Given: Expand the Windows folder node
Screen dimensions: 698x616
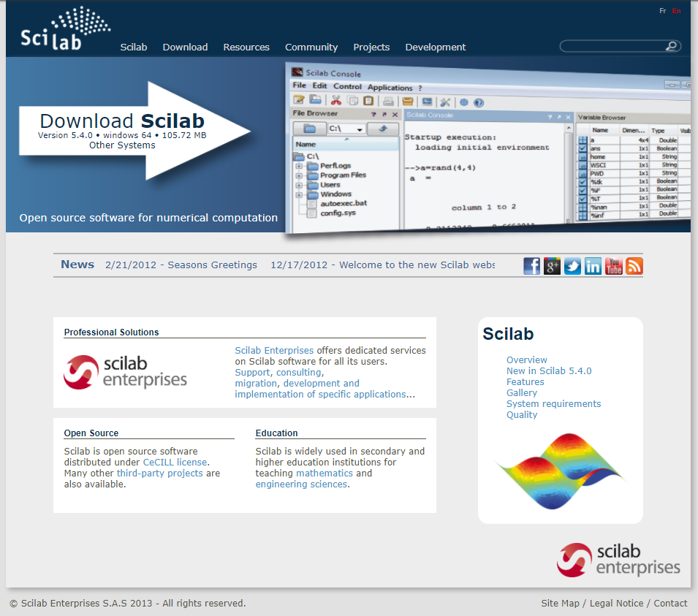Looking at the screenshot, I should tap(299, 194).
